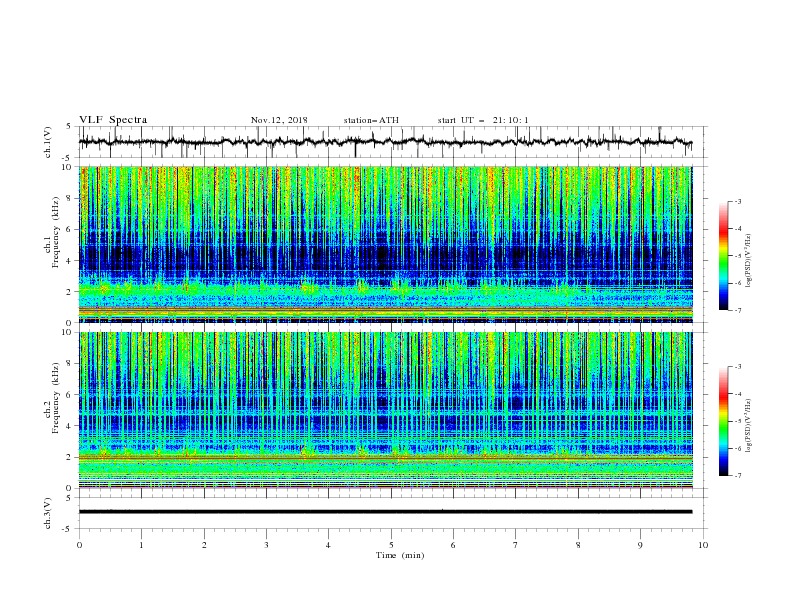
Task: Click time axis tick label "5"
Action: pyautogui.click(x=391, y=545)
